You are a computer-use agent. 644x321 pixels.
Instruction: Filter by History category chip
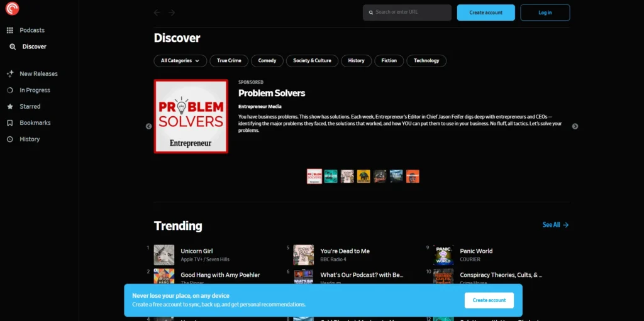click(x=356, y=61)
